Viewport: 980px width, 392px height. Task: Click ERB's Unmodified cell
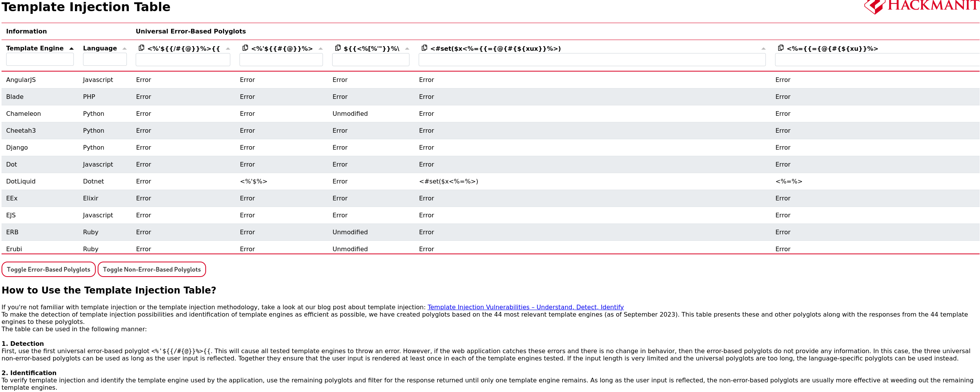pyautogui.click(x=350, y=232)
